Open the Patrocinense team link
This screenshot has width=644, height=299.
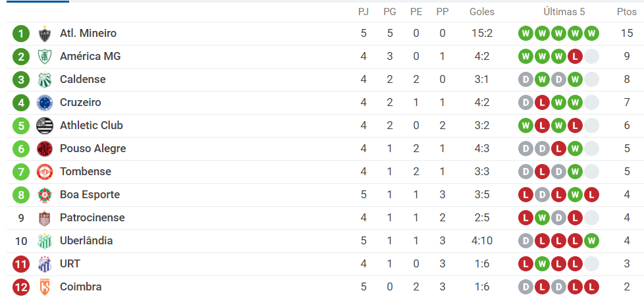point(92,217)
